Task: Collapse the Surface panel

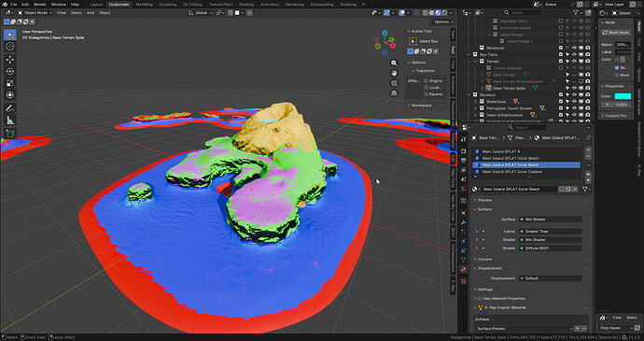Action: coord(484,209)
